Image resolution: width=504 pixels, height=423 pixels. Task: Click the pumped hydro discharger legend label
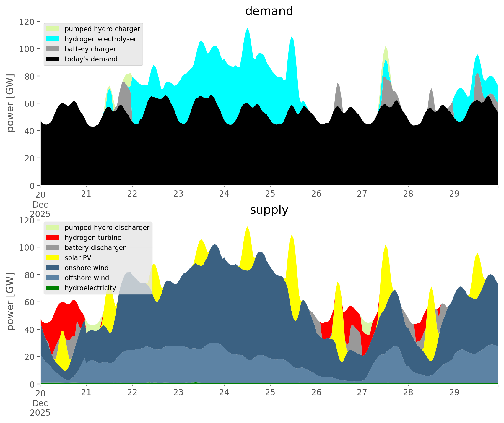[107, 228]
